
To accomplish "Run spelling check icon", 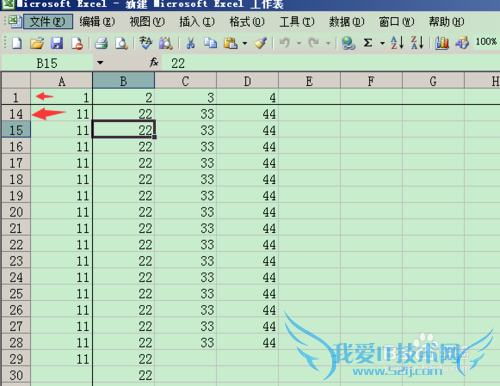I will point(146,43).
